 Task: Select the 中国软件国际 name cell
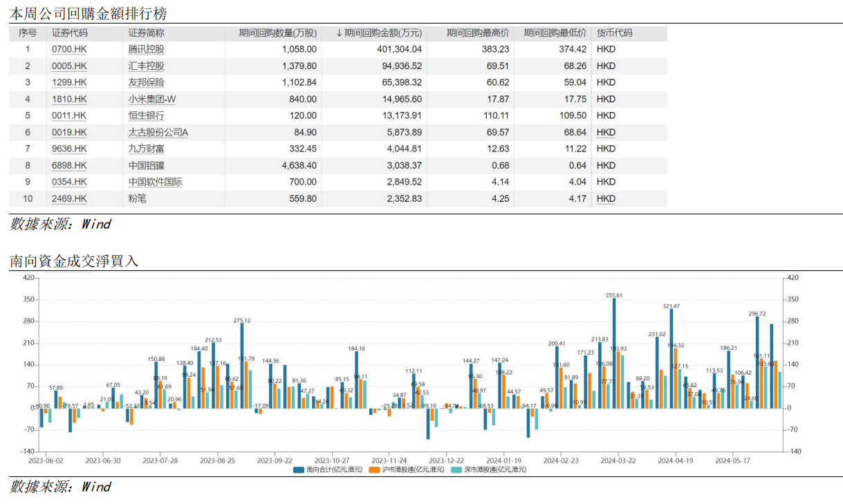[x=156, y=182]
